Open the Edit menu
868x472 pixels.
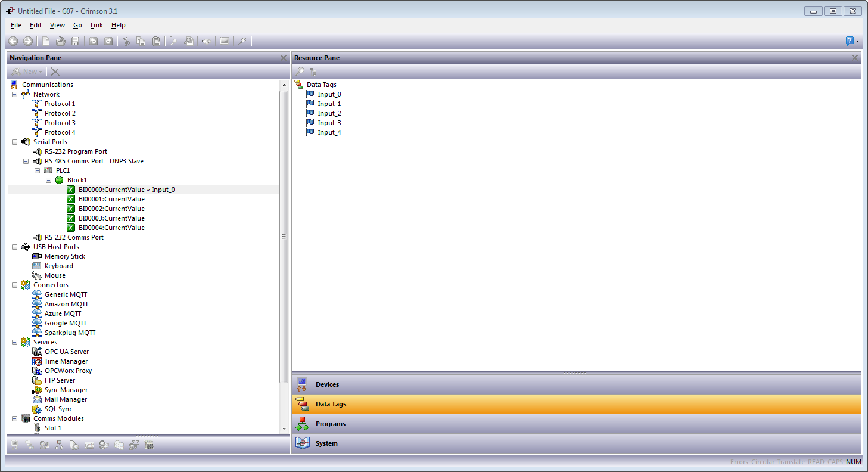tap(36, 25)
